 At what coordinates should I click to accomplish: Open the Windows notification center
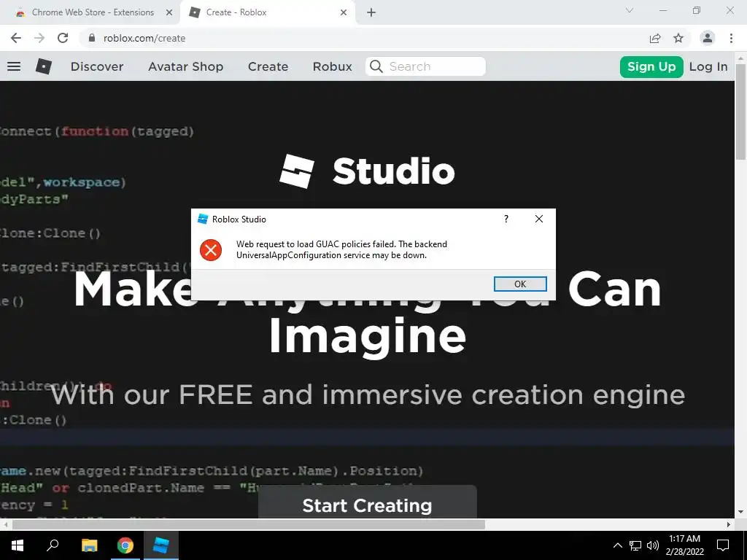tap(723, 545)
